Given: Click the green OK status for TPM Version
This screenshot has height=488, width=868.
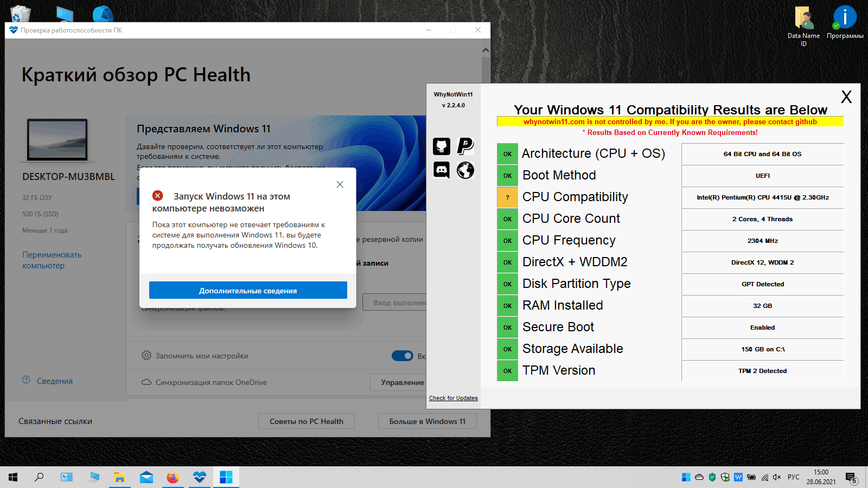Looking at the screenshot, I should click(x=507, y=371).
